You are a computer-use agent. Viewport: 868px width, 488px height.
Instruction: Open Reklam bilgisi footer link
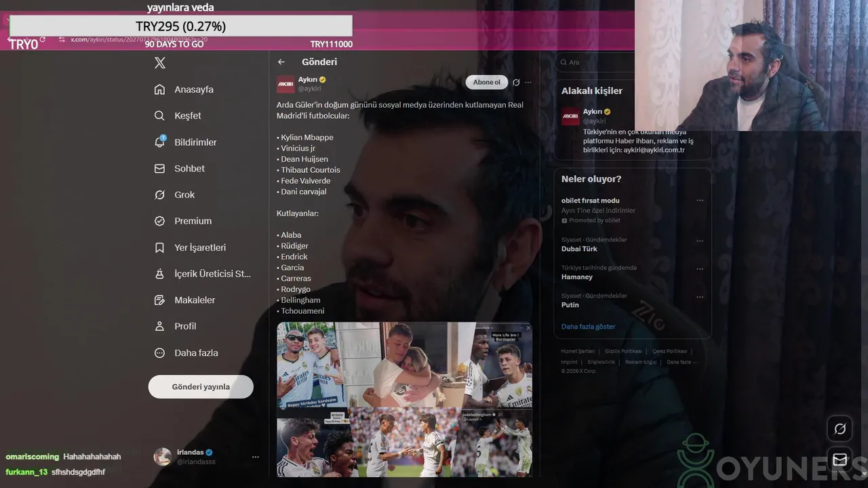click(x=641, y=362)
